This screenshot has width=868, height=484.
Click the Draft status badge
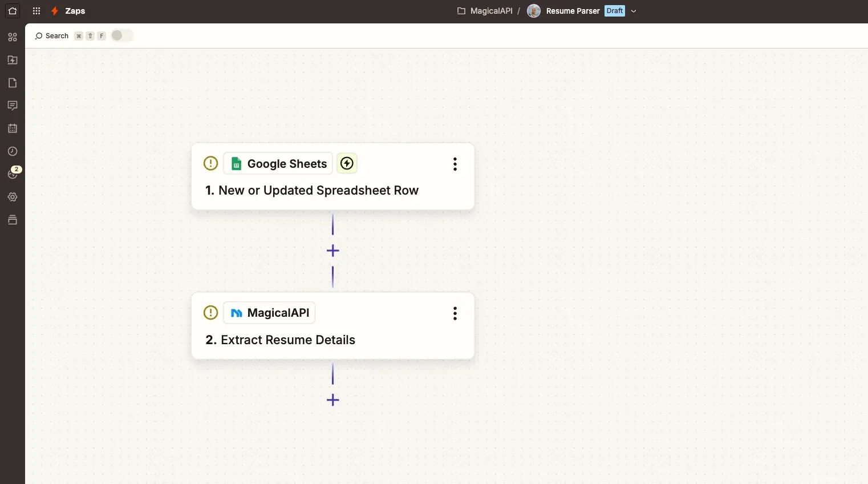tap(615, 11)
